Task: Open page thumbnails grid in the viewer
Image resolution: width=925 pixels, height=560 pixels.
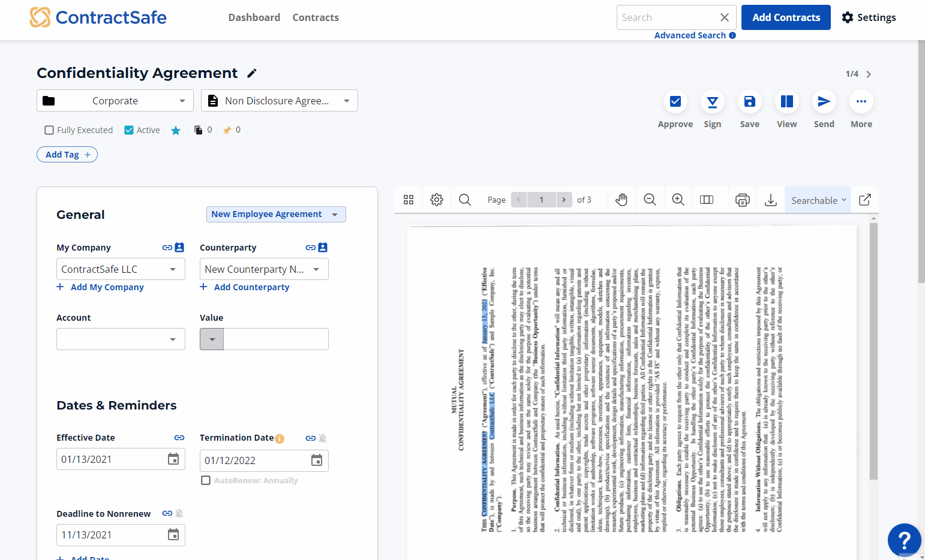Action: pos(409,200)
